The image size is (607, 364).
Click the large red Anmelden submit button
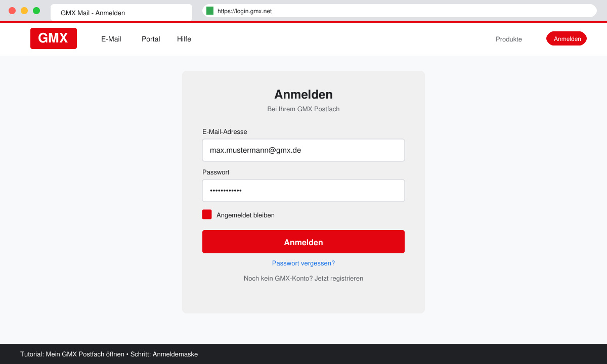pyautogui.click(x=303, y=242)
